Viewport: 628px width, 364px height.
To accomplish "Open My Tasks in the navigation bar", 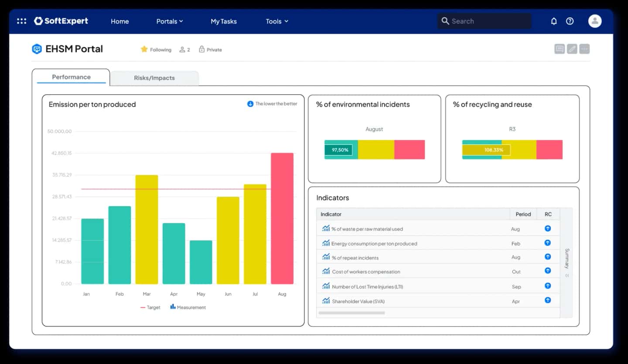I will coord(223,21).
